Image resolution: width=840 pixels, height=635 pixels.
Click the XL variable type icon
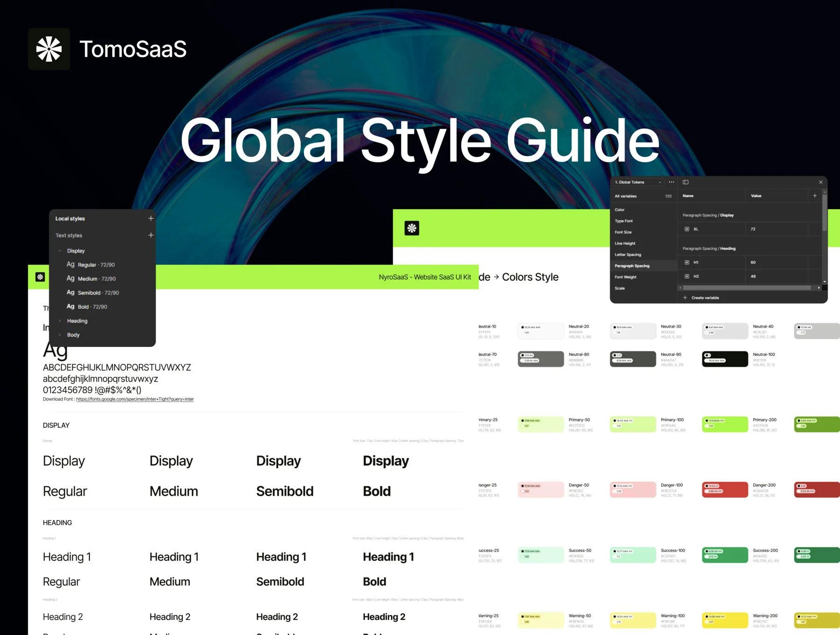pyautogui.click(x=686, y=229)
